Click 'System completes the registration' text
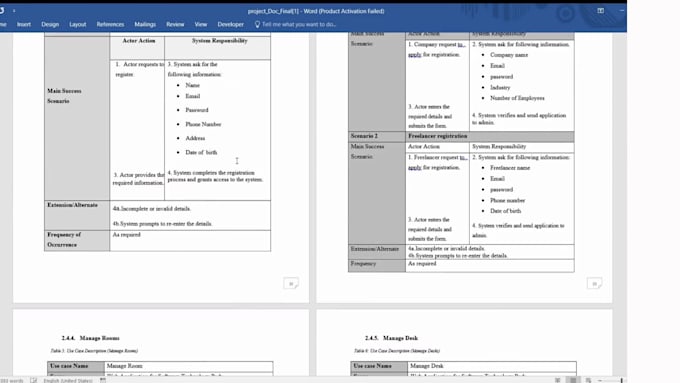Screen dimensions: 680x383 (x=215, y=176)
